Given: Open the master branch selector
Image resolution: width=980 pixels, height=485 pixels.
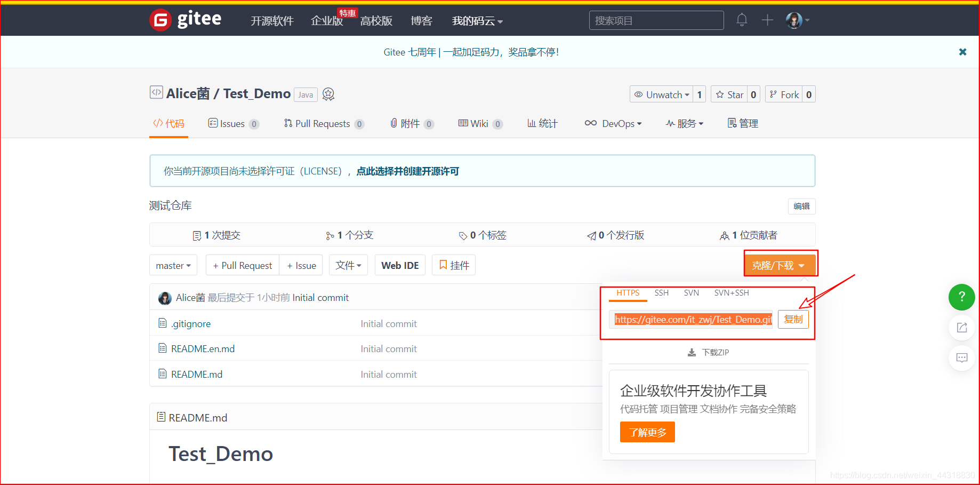Looking at the screenshot, I should tap(173, 265).
